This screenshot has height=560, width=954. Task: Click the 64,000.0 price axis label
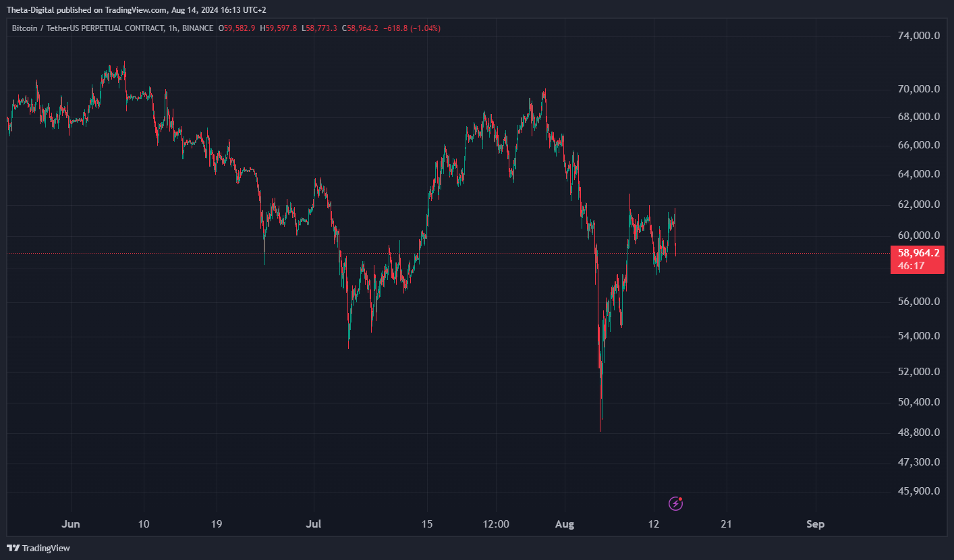click(x=918, y=174)
